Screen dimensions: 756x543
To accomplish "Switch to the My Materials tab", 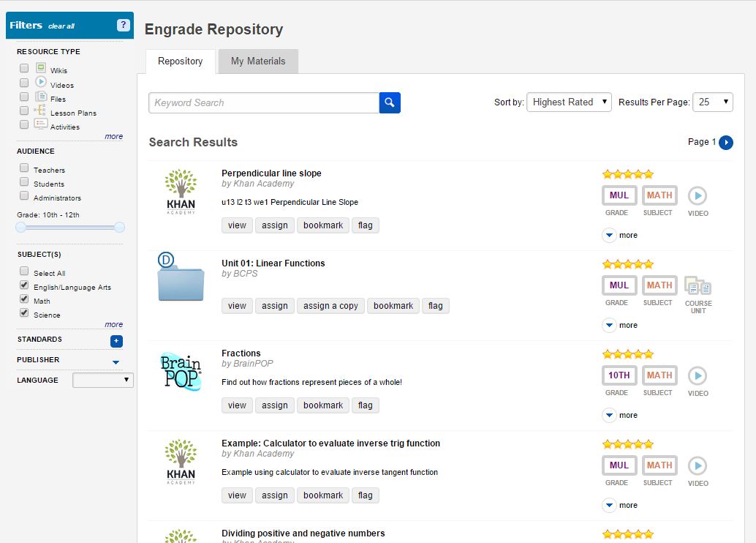I will [258, 61].
